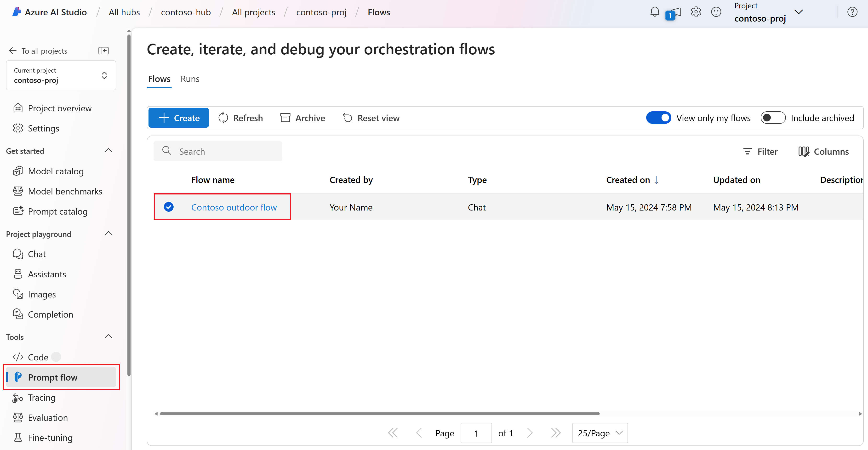Click the Model catalog icon
This screenshot has height=450, width=868.
pyautogui.click(x=18, y=171)
